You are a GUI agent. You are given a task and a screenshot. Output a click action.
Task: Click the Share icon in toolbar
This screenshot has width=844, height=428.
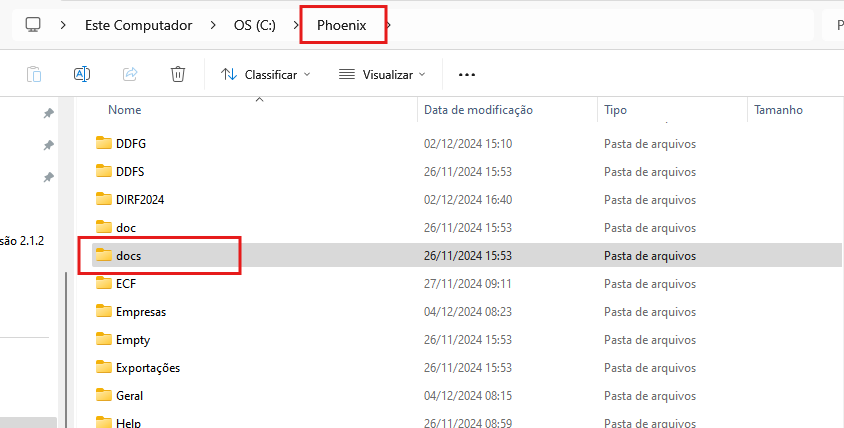[130, 74]
